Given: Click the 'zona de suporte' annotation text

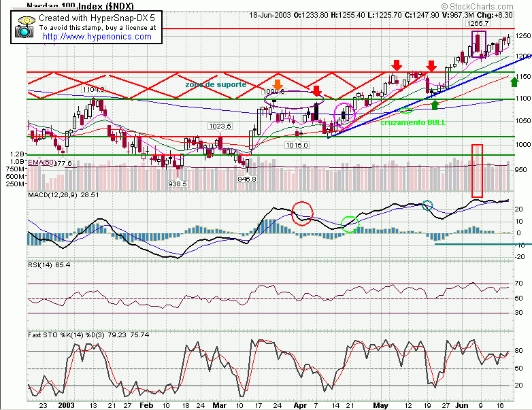Looking at the screenshot, I should [216, 84].
